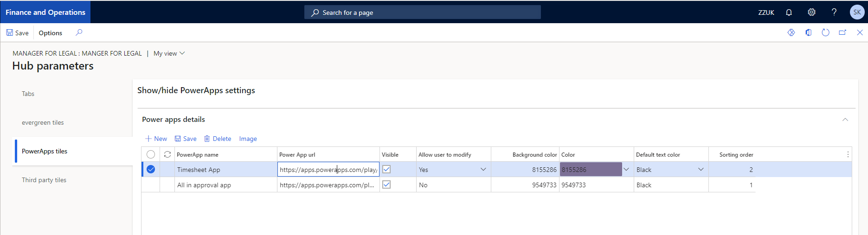Switch to Third party tiles section
The height and width of the screenshot is (235, 868).
pyautogui.click(x=44, y=180)
